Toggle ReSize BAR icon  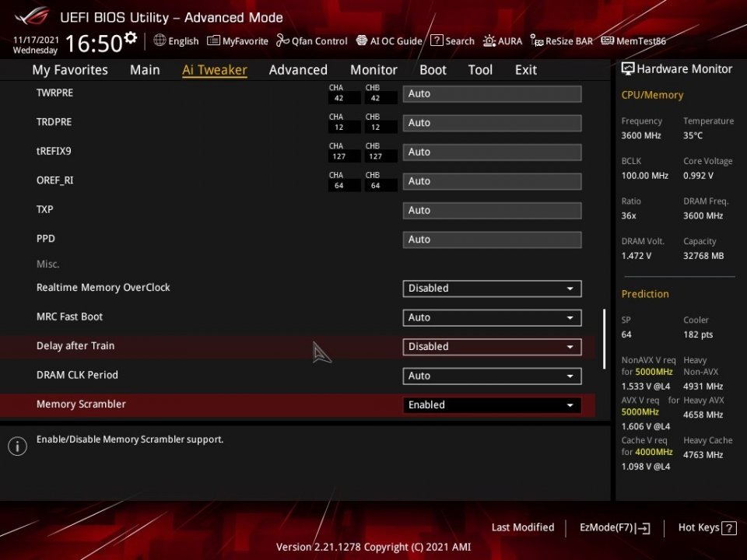tap(536, 41)
